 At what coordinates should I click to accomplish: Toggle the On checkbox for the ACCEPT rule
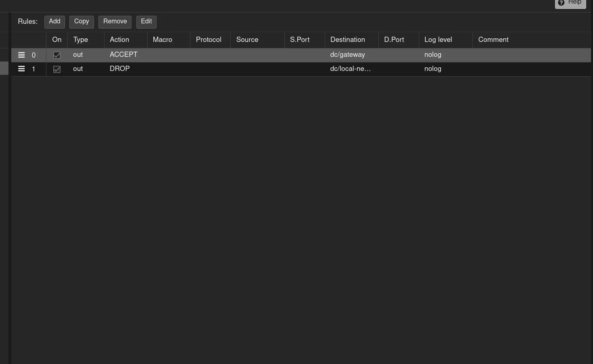tap(57, 55)
